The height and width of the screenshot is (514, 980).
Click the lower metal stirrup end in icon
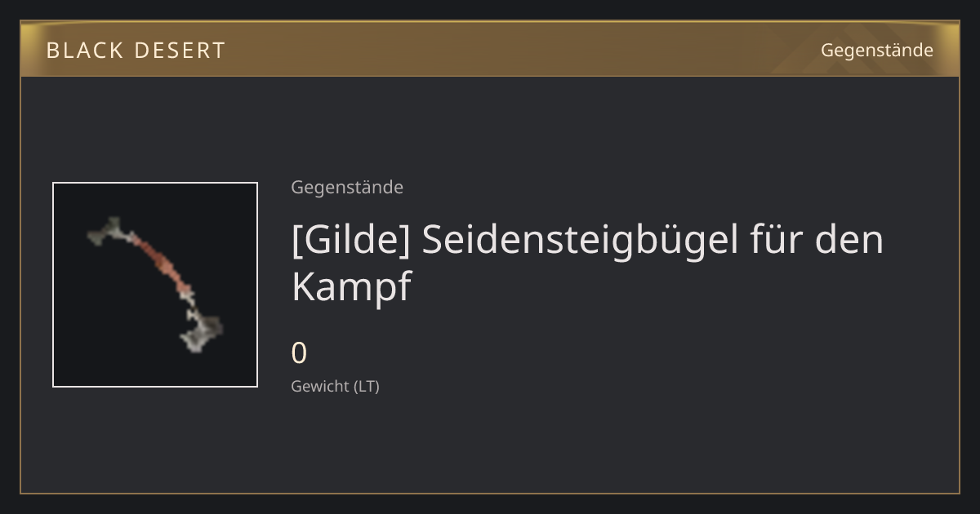(x=202, y=331)
